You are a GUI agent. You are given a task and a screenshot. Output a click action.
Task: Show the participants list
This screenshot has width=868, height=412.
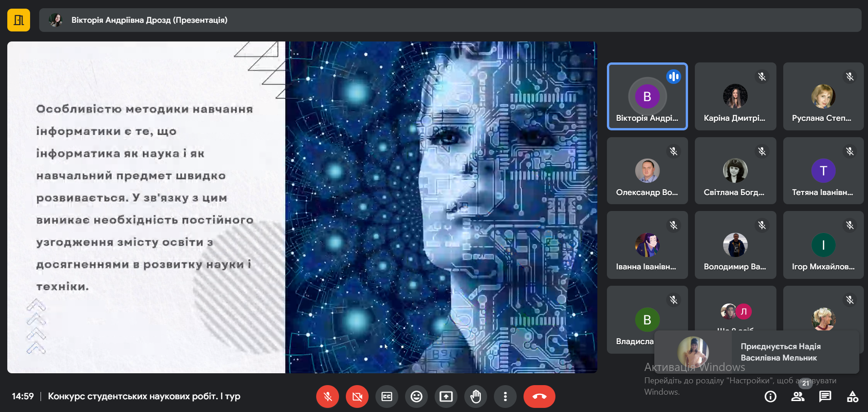click(x=798, y=397)
